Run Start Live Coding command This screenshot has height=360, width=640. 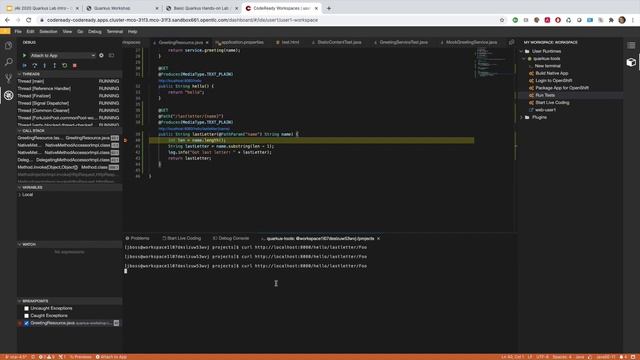(x=552, y=103)
